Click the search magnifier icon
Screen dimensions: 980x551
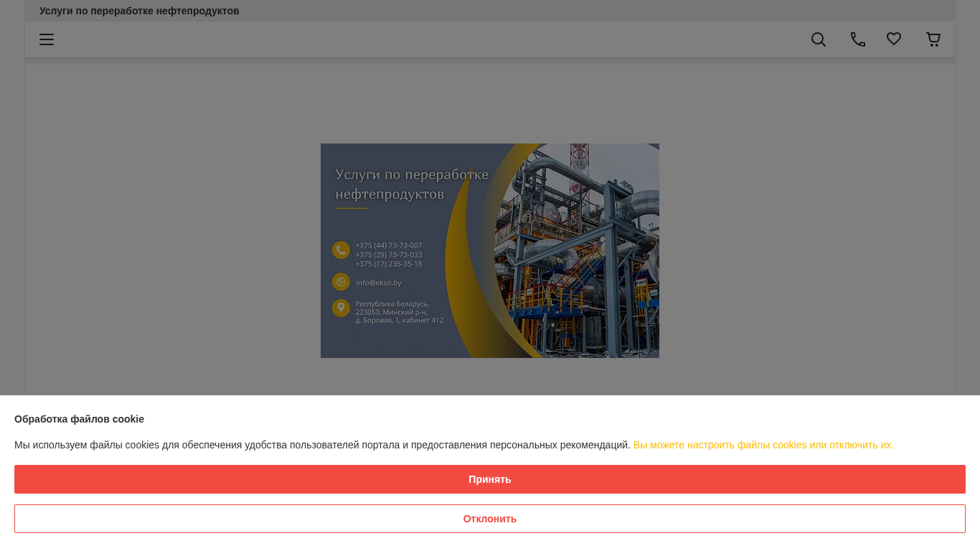(x=819, y=39)
